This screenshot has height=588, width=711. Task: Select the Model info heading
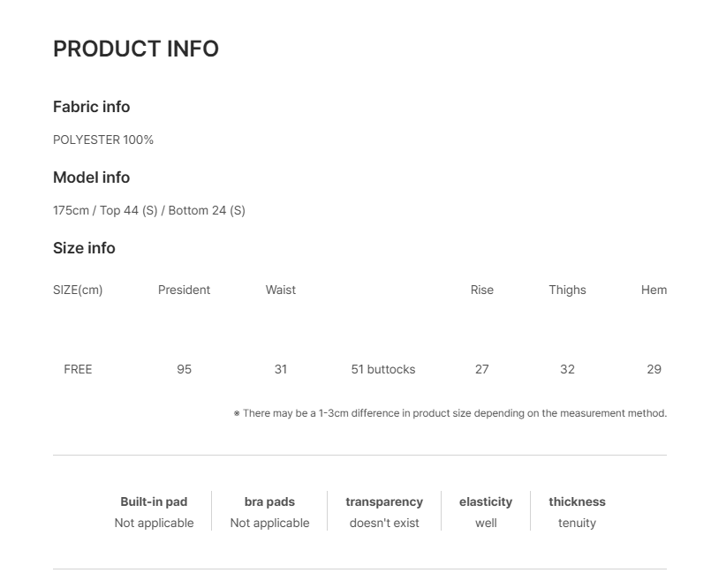(91, 177)
